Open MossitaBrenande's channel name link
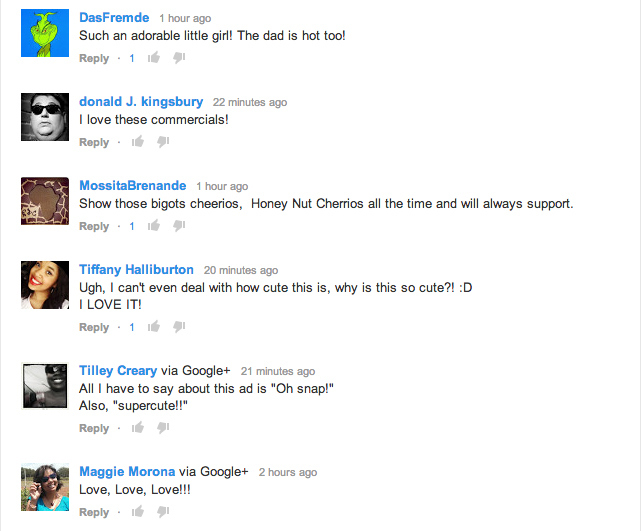Image resolution: width=641 pixels, height=531 pixels. pyautogui.click(x=133, y=186)
